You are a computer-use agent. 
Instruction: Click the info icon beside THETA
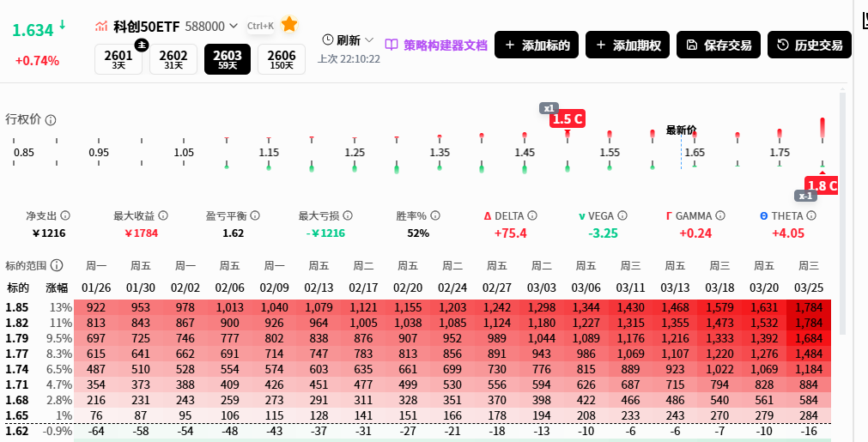[x=810, y=216]
